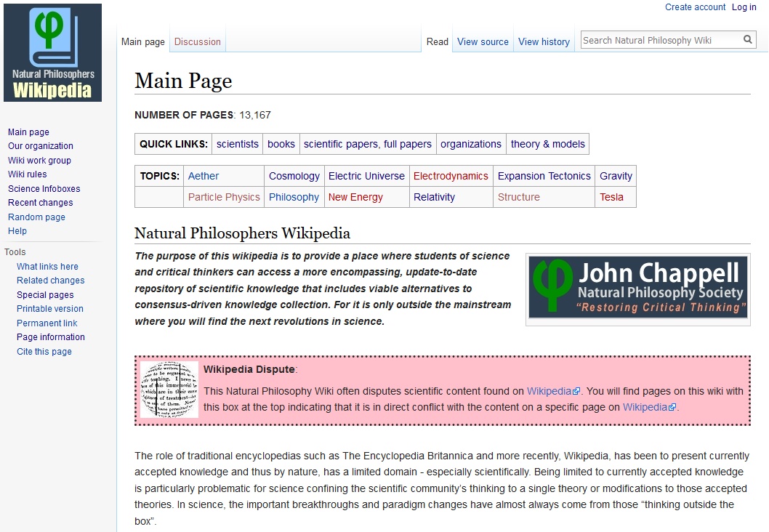Open Wiki work group sidebar link
This screenshot has height=532, width=769.
[x=39, y=161]
